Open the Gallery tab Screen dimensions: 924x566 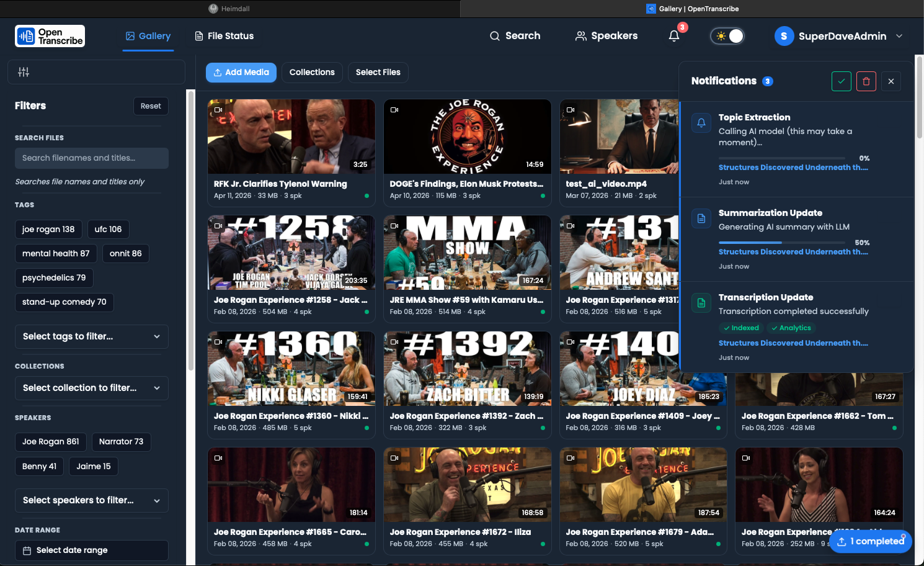(x=148, y=36)
